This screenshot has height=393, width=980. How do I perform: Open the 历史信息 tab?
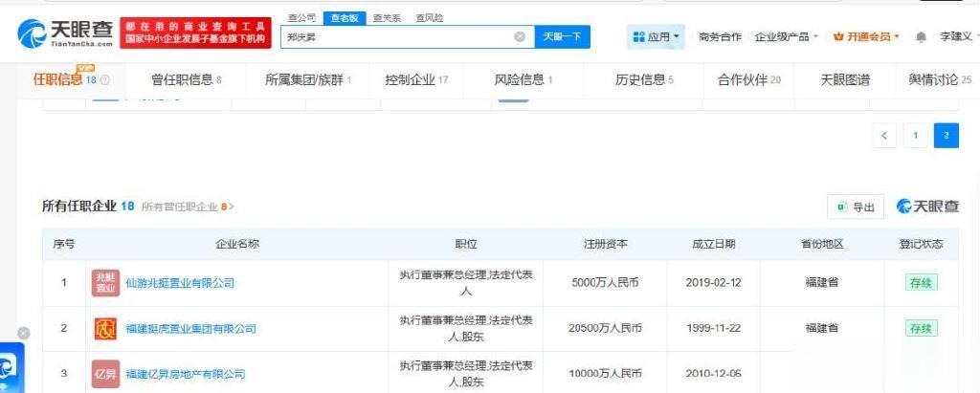[644, 80]
